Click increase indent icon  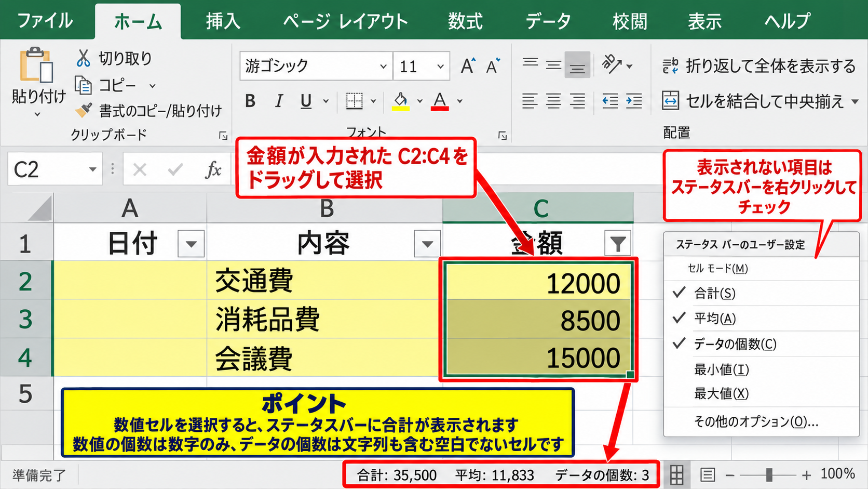tap(634, 101)
